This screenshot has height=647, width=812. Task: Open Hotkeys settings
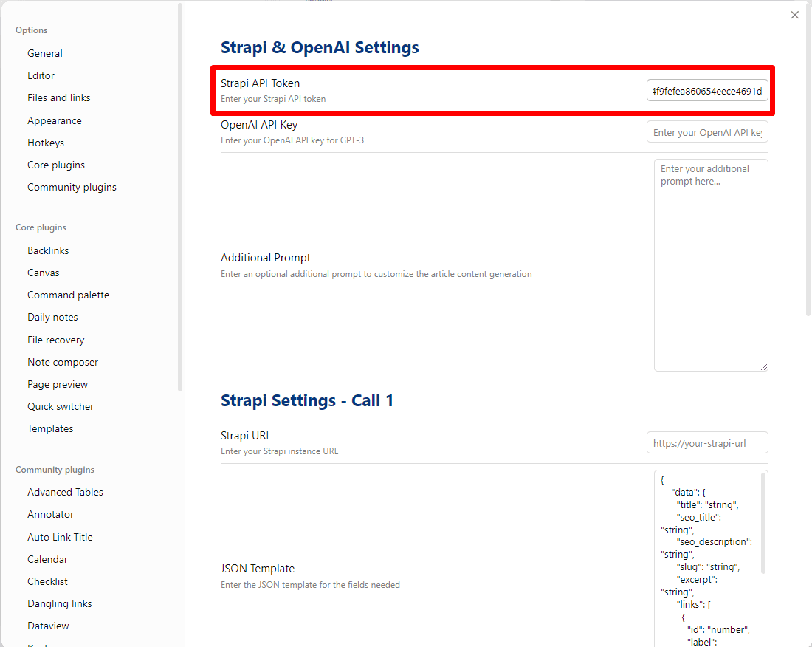click(x=46, y=143)
